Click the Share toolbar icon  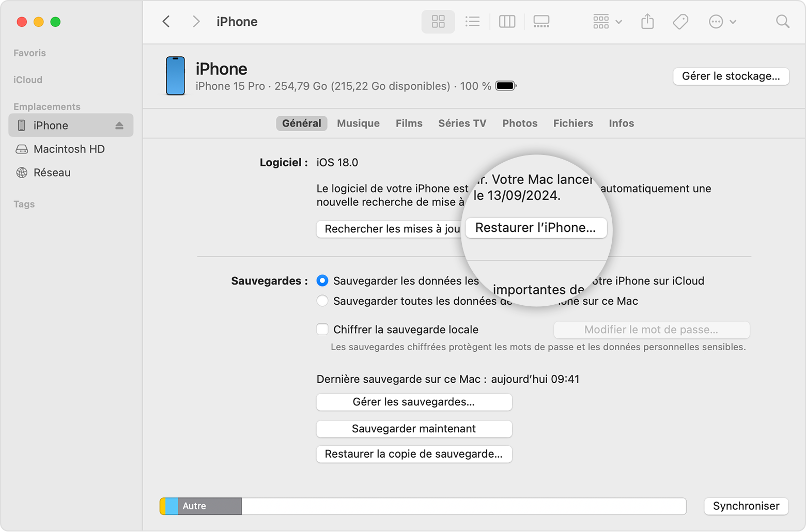(647, 22)
